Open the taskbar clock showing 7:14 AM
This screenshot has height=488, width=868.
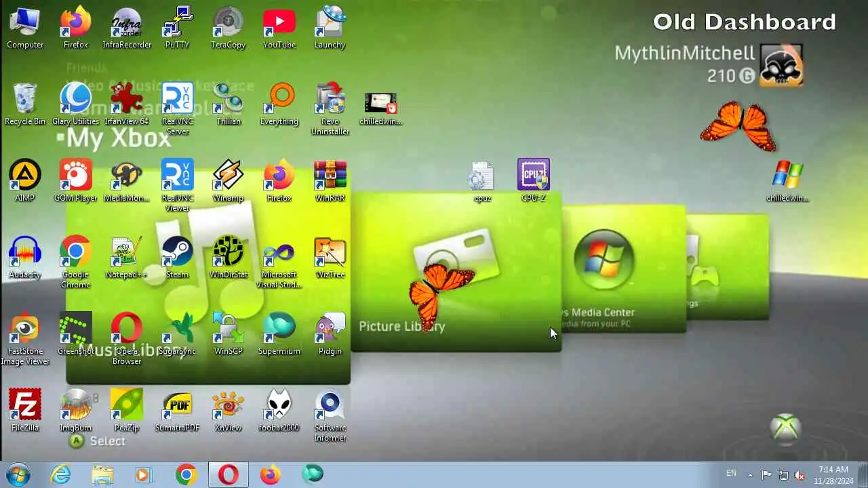833,474
